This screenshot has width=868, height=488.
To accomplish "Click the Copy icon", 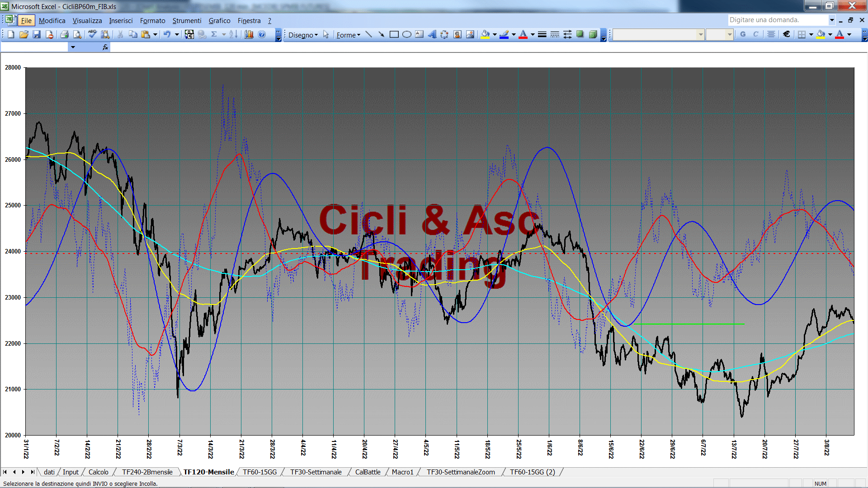I will 133,34.
